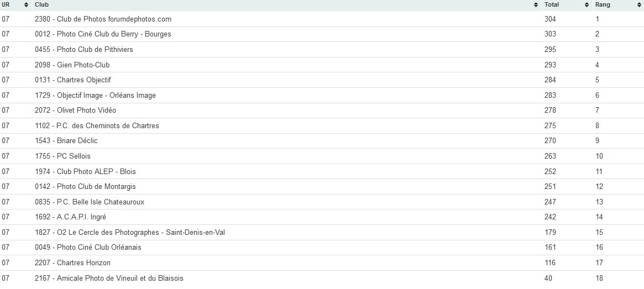Click the sort arrows in Total column header

tap(587, 5)
